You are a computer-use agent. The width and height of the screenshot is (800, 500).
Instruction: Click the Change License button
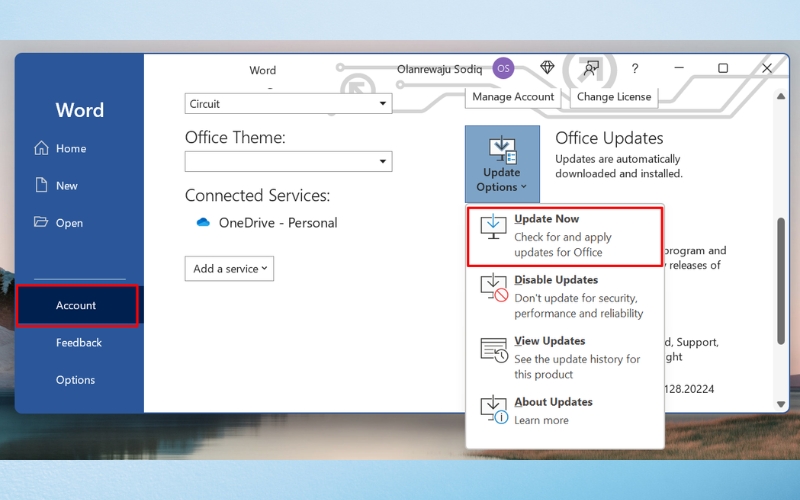[614, 97]
